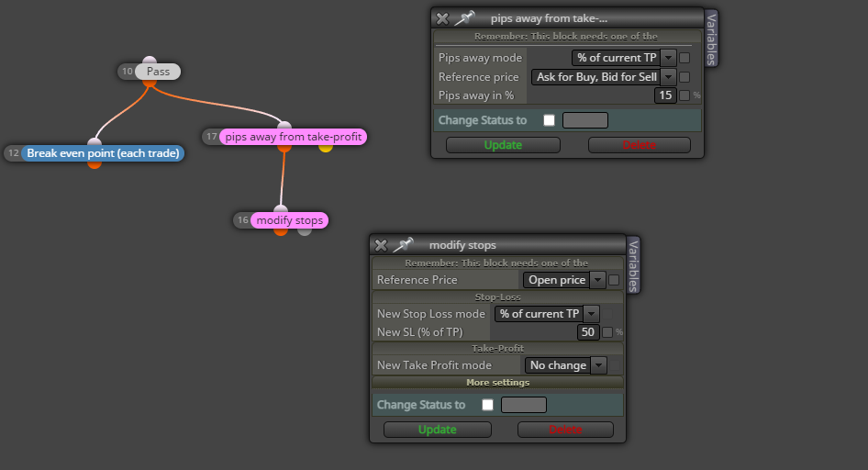Open the Pips away mode dropdown

(623, 58)
